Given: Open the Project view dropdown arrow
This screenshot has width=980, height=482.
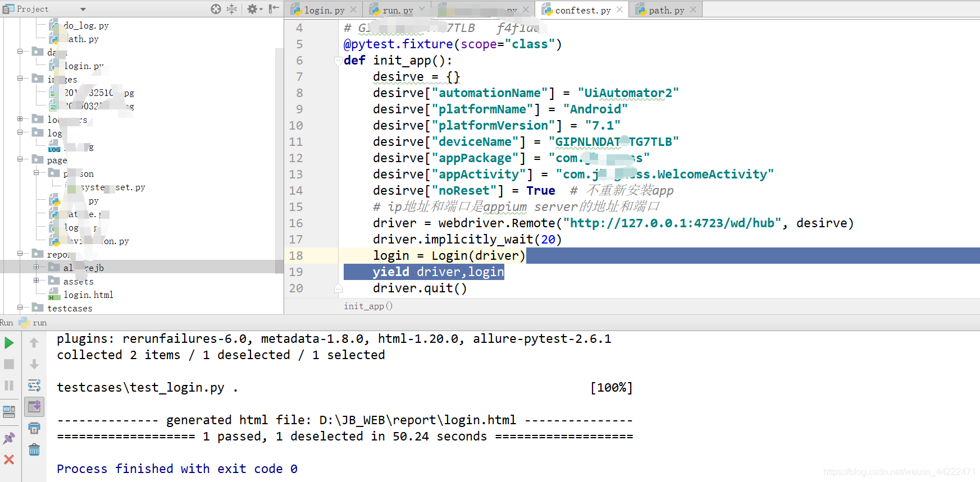Looking at the screenshot, I should point(83,9).
